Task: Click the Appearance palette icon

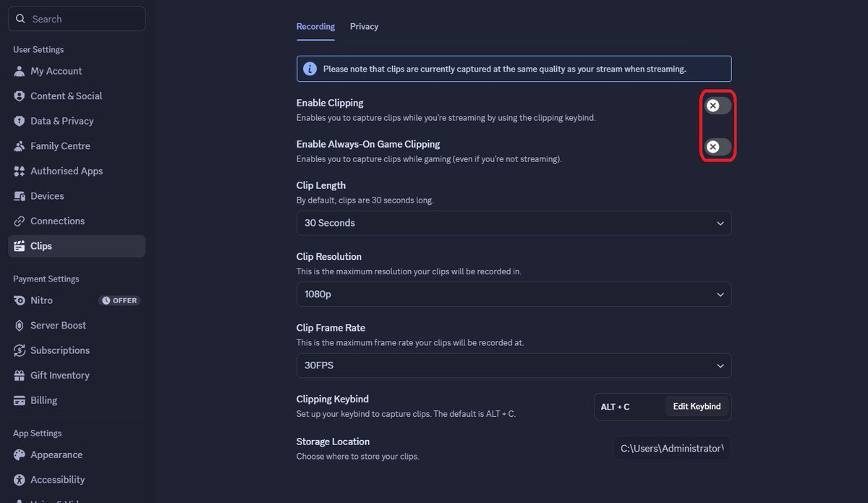Action: click(x=20, y=455)
